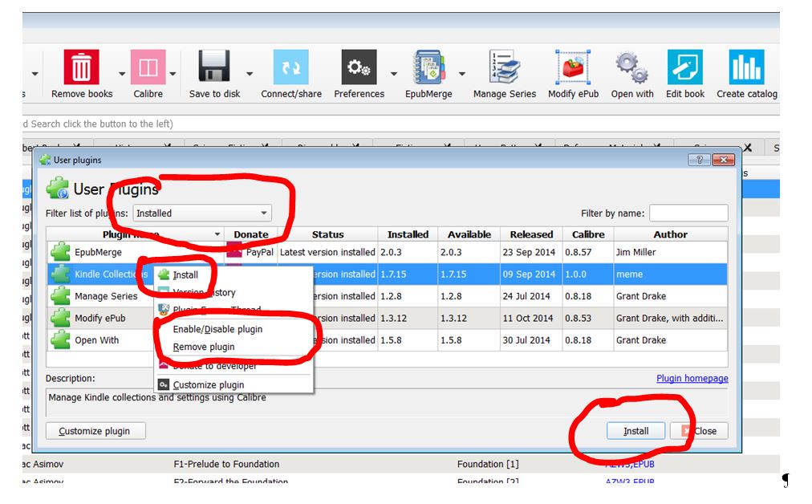
Task: Click the Create catalog chart icon
Action: [746, 67]
